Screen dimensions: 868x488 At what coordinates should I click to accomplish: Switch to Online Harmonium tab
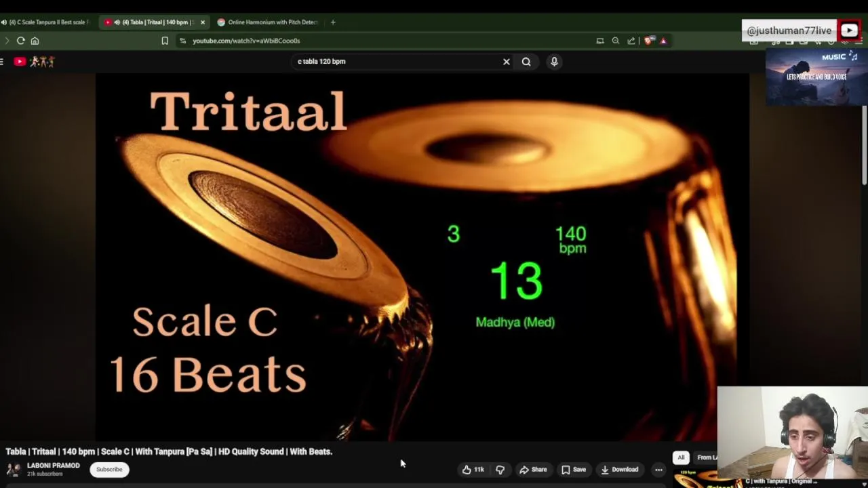pos(268,22)
